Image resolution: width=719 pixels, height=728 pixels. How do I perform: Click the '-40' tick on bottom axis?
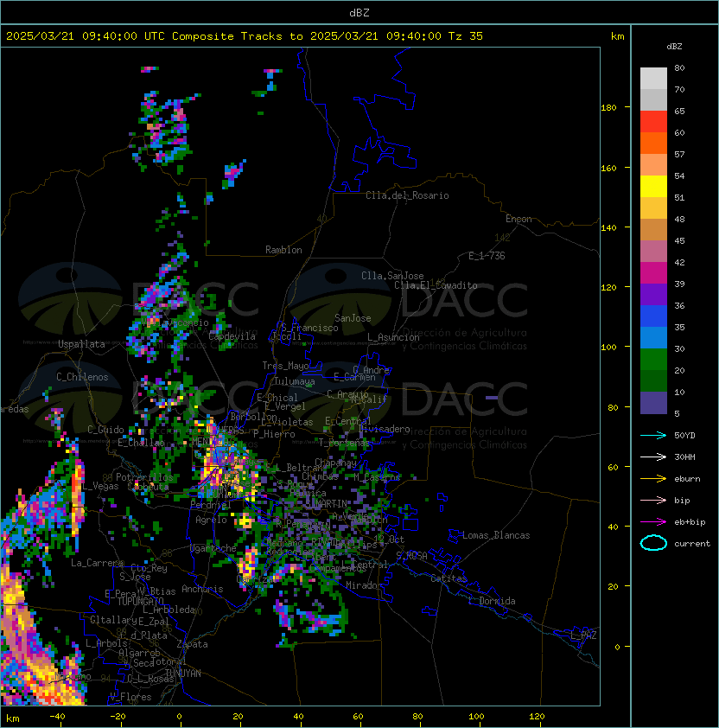pyautogui.click(x=57, y=717)
